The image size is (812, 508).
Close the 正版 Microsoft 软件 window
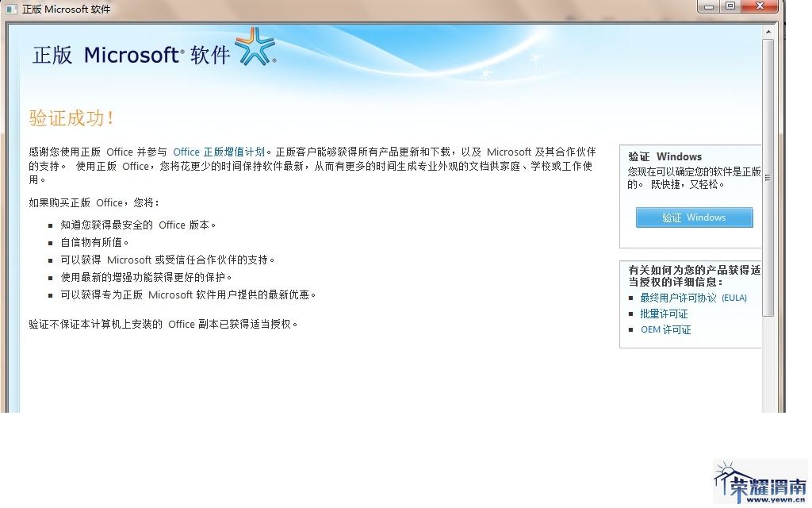pyautogui.click(x=760, y=6)
